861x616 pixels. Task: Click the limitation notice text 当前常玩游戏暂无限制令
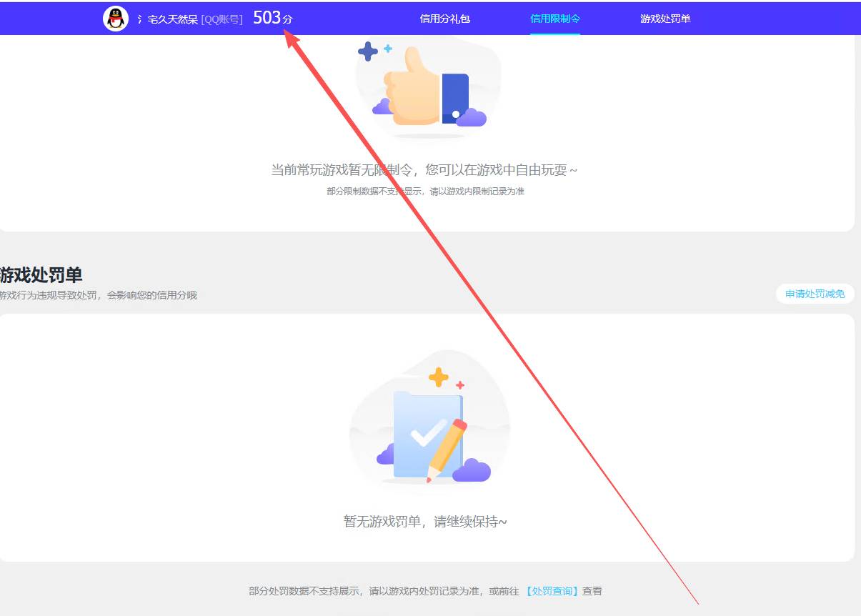coord(426,170)
